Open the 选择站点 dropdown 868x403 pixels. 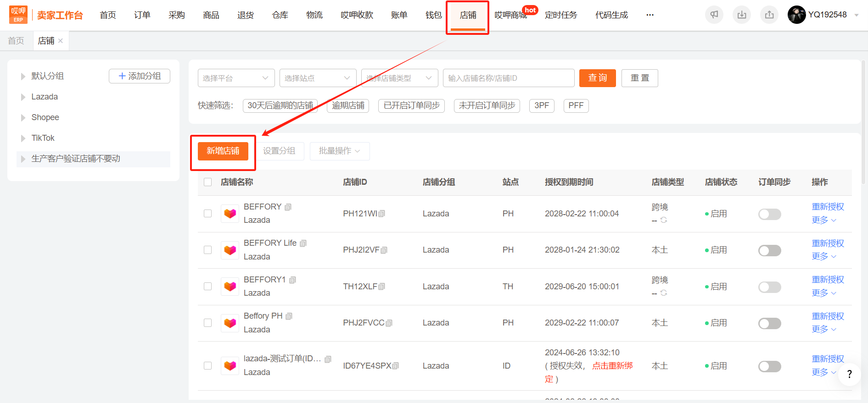[318, 78]
